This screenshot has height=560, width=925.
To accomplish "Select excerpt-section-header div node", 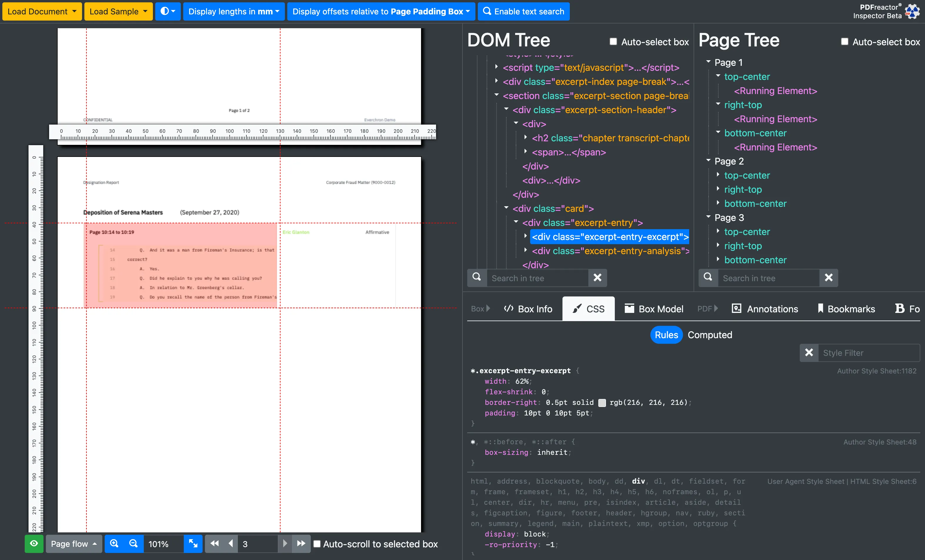I will pyautogui.click(x=594, y=110).
